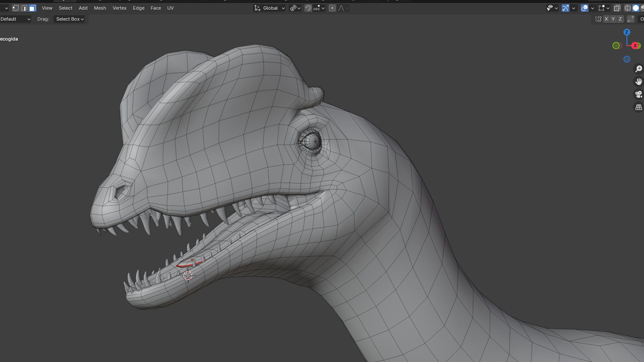The image size is (644, 362).
Task: Expand overlays options dropdown arrow
Action: [x=592, y=8]
